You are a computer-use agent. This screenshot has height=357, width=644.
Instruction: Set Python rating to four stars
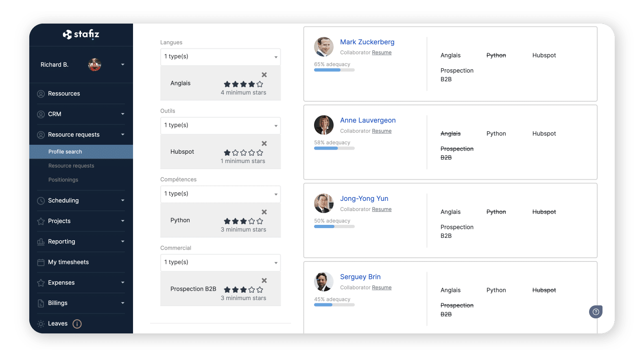click(252, 221)
